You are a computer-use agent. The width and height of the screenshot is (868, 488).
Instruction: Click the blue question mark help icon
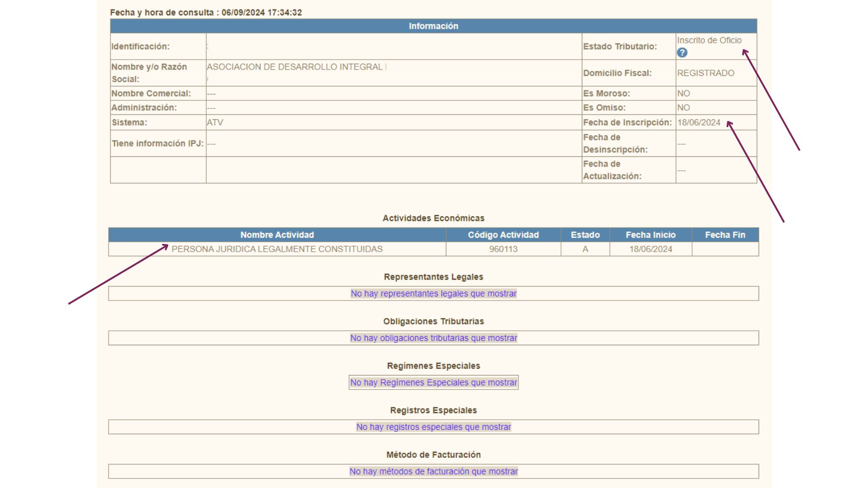pyautogui.click(x=682, y=53)
